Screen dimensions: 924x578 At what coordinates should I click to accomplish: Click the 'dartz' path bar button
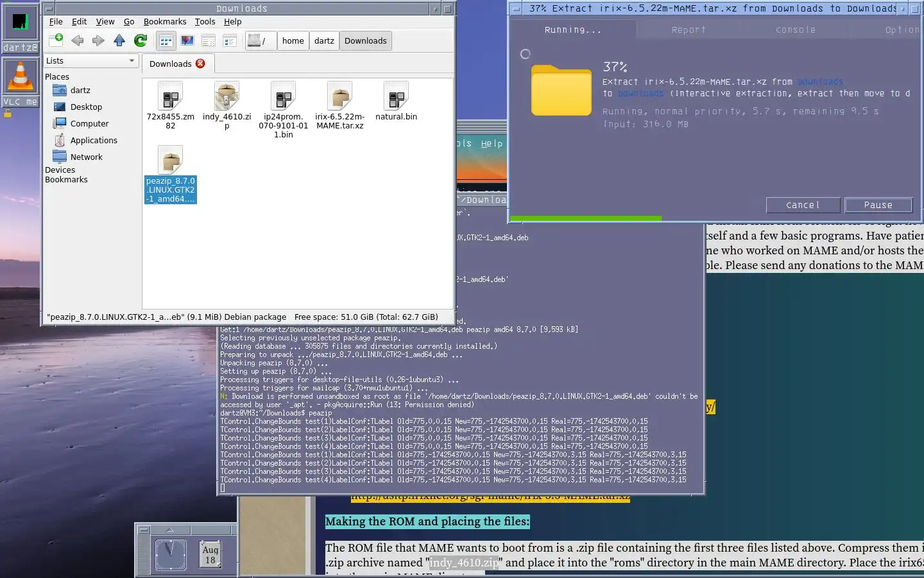point(324,40)
